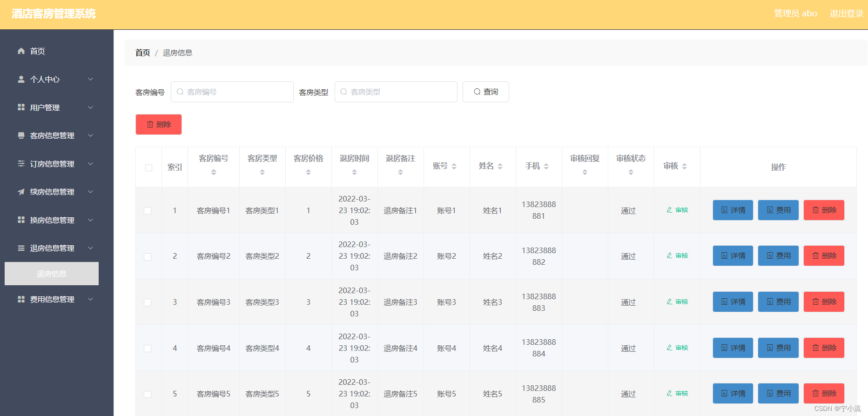Check the checkbox for row 客房编号1
The width and height of the screenshot is (868, 416).
(x=148, y=211)
